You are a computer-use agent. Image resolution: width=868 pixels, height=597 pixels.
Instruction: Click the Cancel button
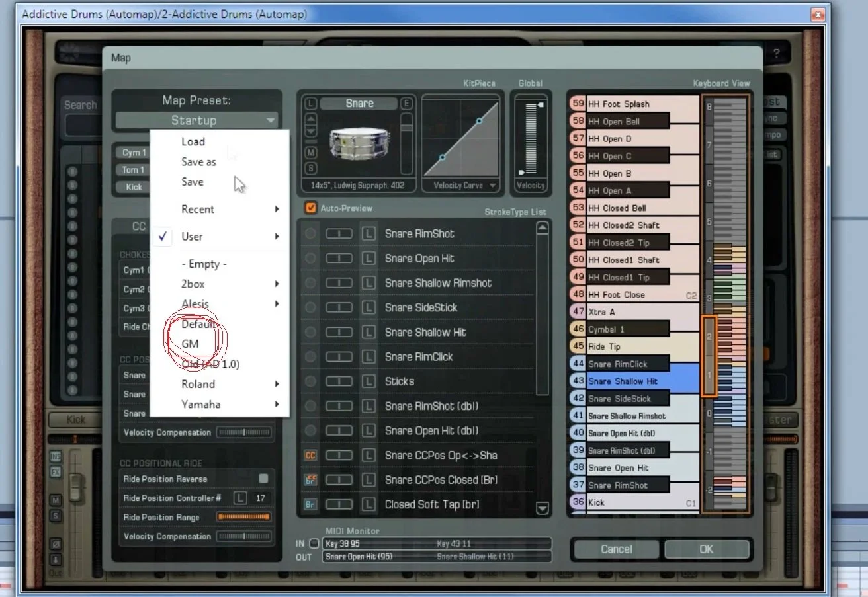click(x=617, y=549)
